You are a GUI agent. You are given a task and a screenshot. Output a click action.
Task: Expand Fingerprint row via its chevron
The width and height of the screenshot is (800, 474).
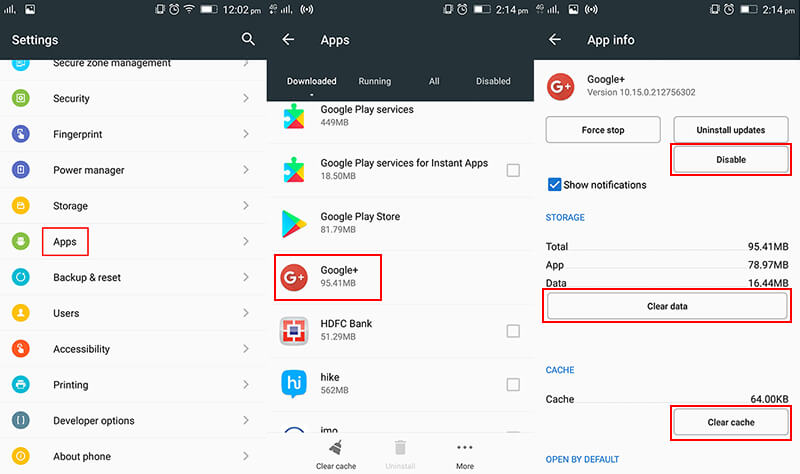(246, 134)
